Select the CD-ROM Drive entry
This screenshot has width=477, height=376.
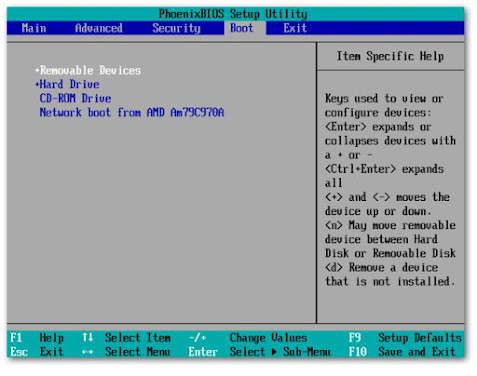pos(75,98)
